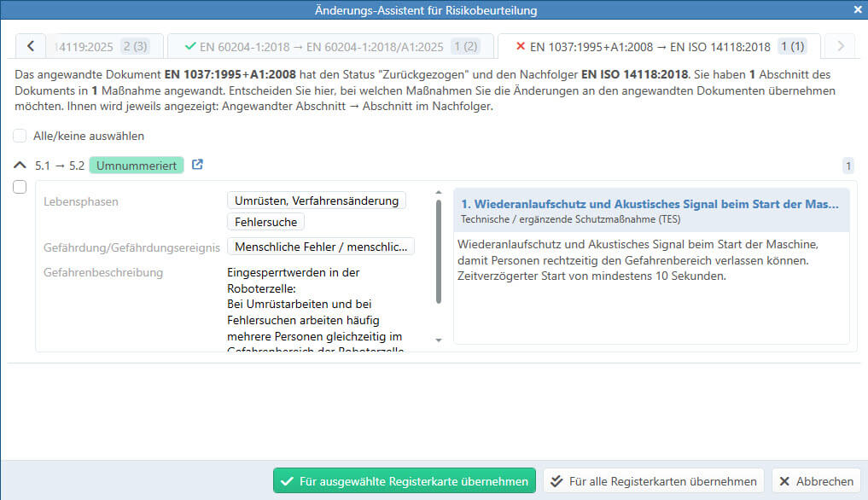Viewport: 868px width, 500px height.
Task: Click the 1 (2) counter on EN 60204 tab
Action: (465, 47)
